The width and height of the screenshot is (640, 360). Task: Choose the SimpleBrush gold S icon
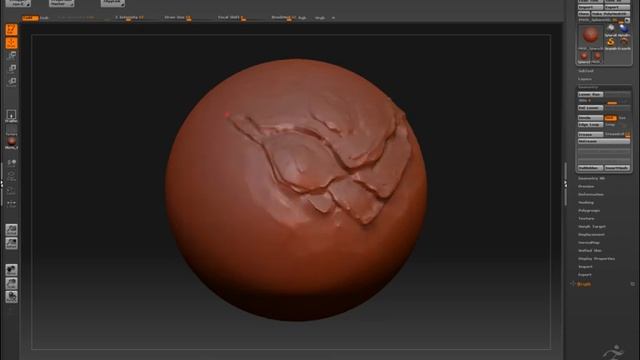tap(611, 43)
